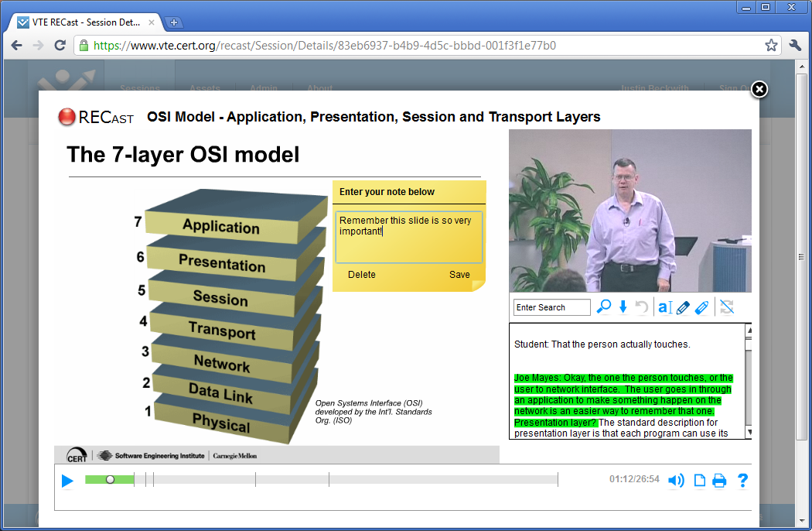Click the 'Presentation' layer on slide

click(222, 263)
